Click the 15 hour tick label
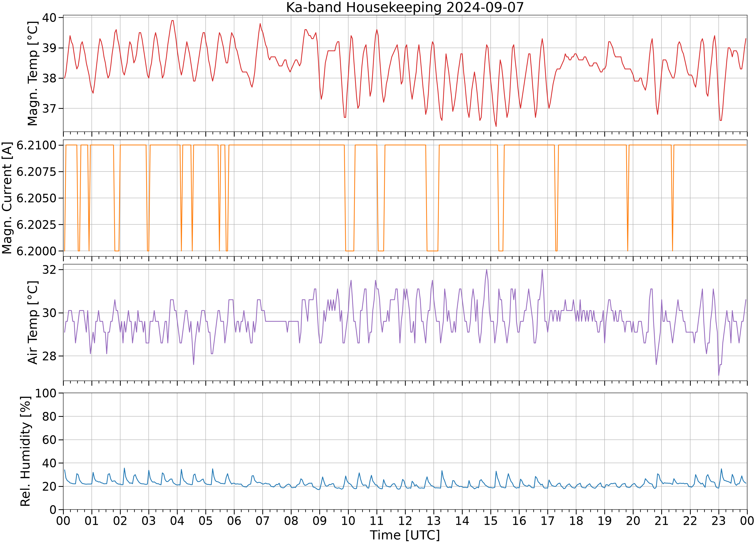The height and width of the screenshot is (544, 756). click(x=491, y=520)
